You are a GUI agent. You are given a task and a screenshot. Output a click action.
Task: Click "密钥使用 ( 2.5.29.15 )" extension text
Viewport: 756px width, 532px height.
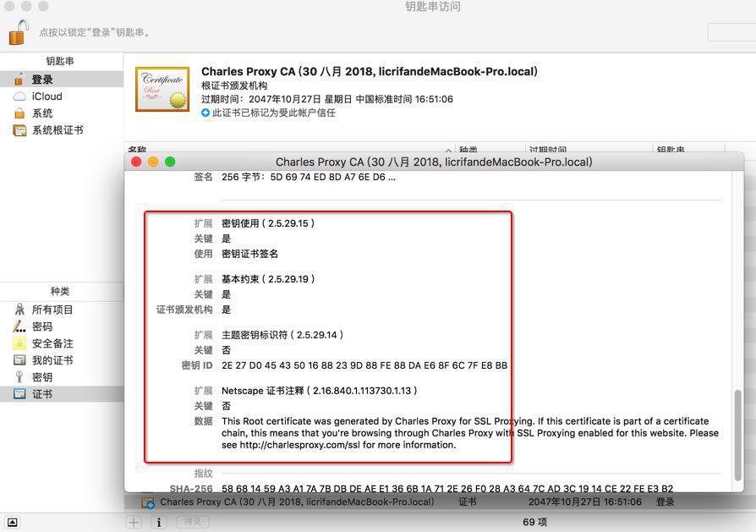coord(268,223)
